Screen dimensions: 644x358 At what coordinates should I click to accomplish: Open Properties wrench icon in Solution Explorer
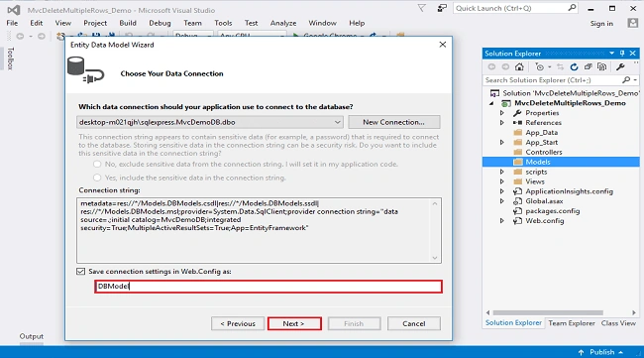click(620, 66)
